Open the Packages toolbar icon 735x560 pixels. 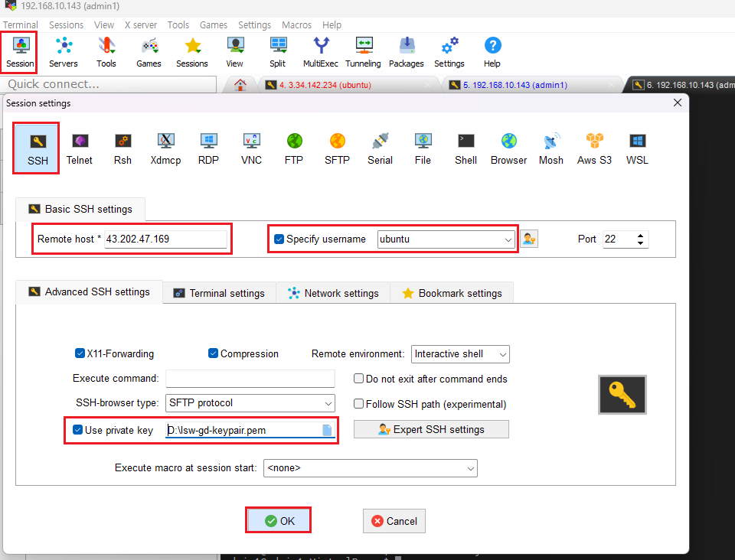(x=407, y=52)
